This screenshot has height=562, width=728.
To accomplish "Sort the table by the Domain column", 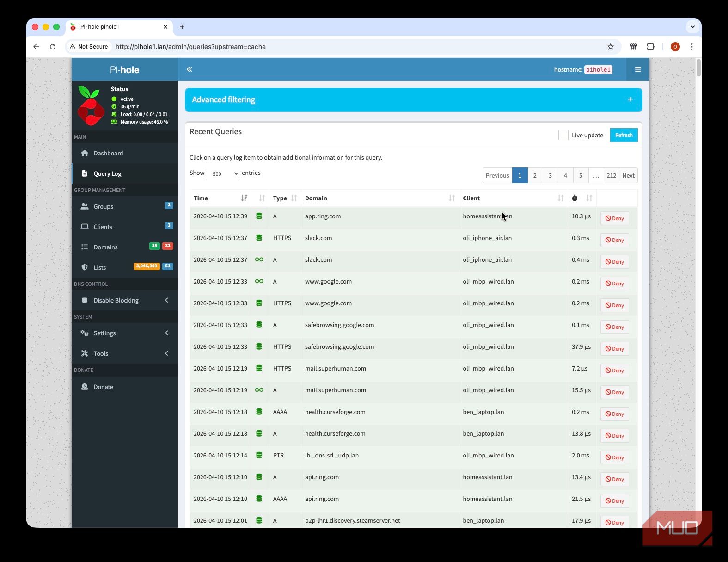I will click(380, 198).
